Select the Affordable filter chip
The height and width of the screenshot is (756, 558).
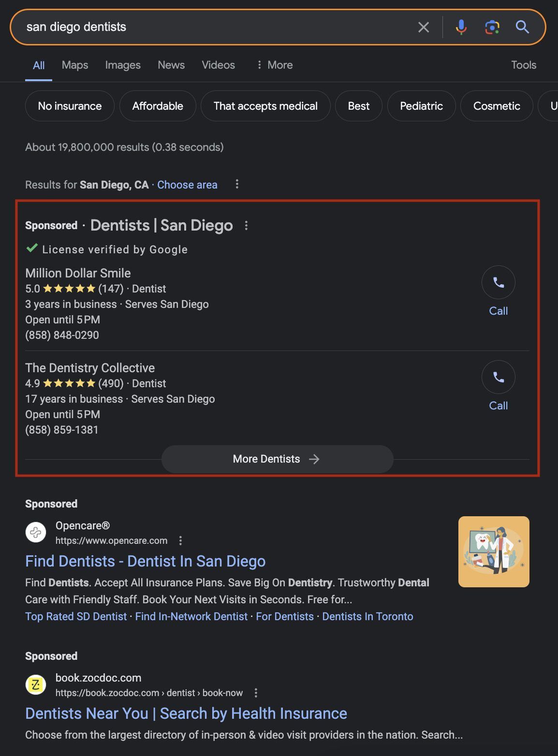coord(158,106)
